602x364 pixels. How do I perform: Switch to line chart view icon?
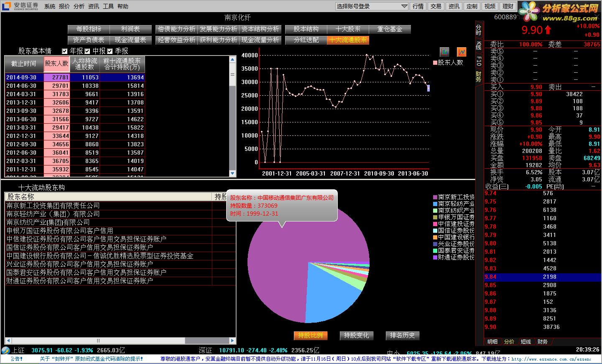462,52
